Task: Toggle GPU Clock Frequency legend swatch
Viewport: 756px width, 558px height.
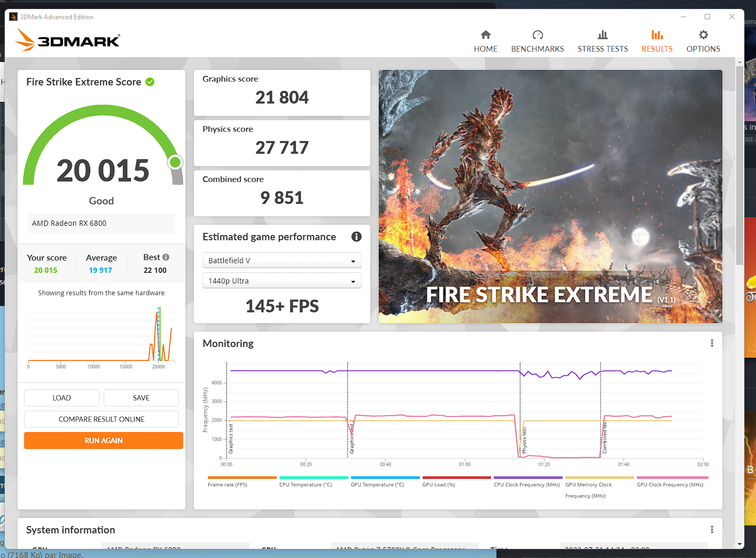Action: pos(673,477)
